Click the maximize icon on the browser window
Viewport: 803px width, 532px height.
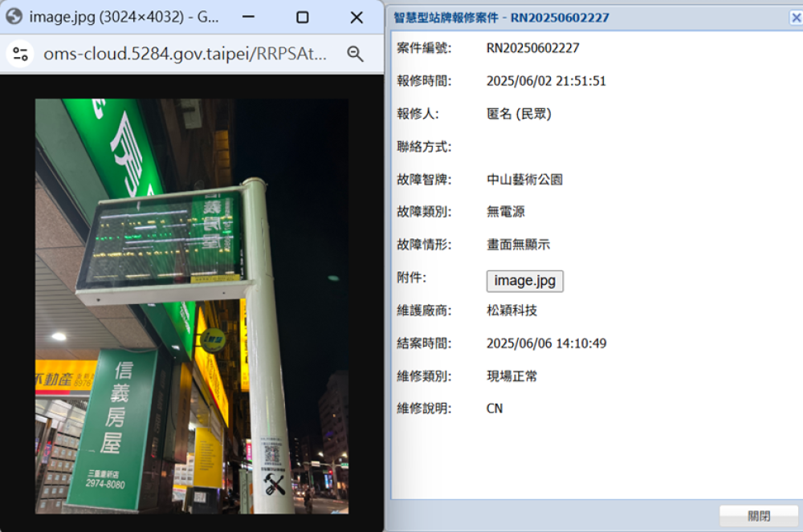coord(302,17)
